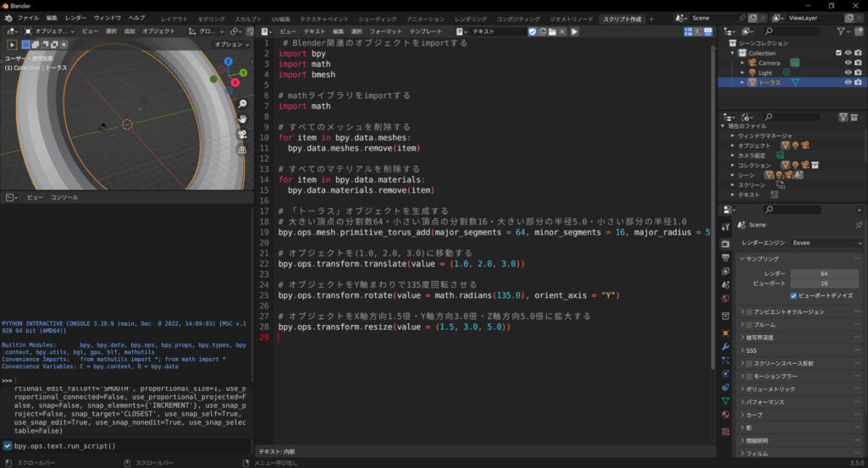This screenshot has width=868, height=468.
Task: Run the script with the play button
Action: coord(574,31)
